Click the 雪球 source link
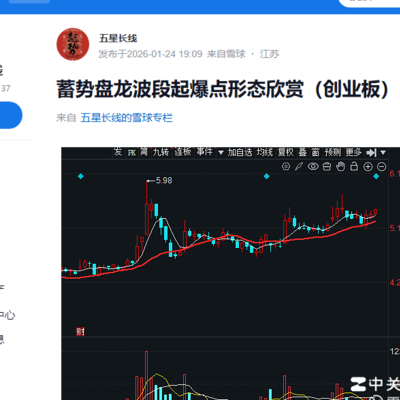Screen dimensions: 400x400 pos(236,54)
